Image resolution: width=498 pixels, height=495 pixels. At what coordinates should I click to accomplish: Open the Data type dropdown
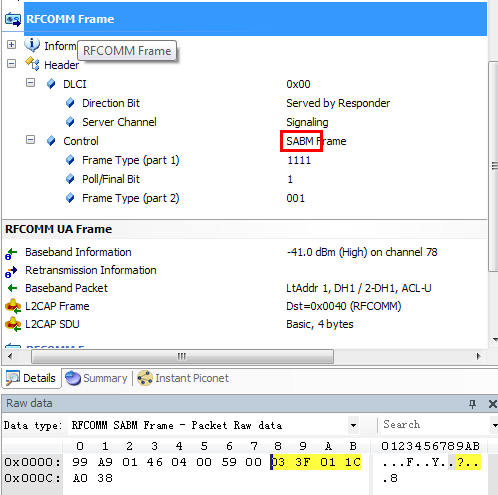(x=353, y=425)
